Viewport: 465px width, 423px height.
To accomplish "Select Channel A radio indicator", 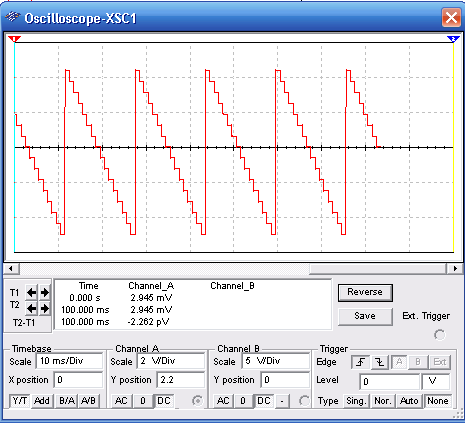I will pos(197,401).
